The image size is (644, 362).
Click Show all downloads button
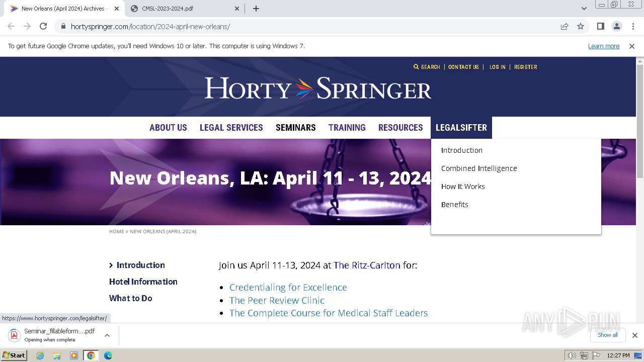608,335
